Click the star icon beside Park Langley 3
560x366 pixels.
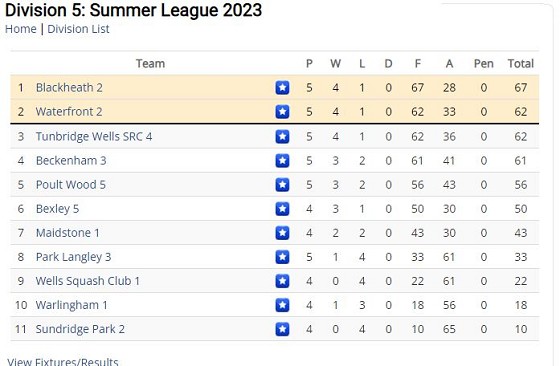coord(282,257)
